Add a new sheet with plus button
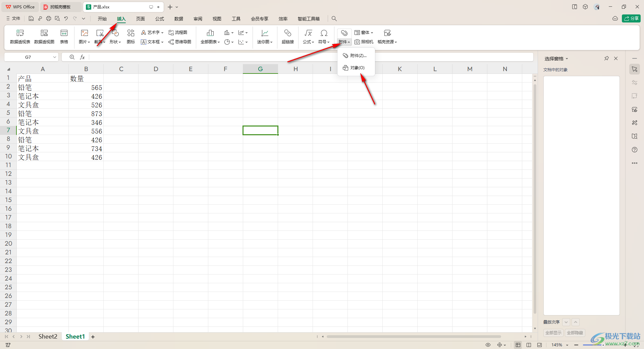The image size is (644, 349). coord(93,337)
